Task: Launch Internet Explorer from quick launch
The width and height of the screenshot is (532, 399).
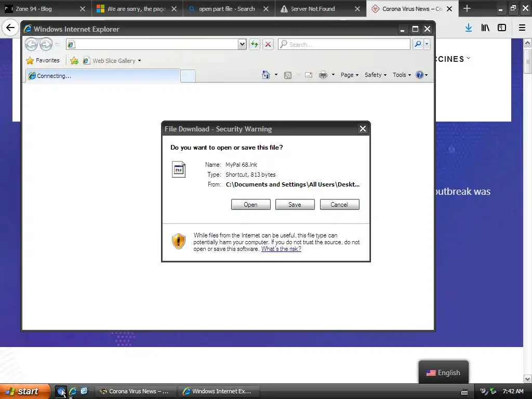Action: 73,391
